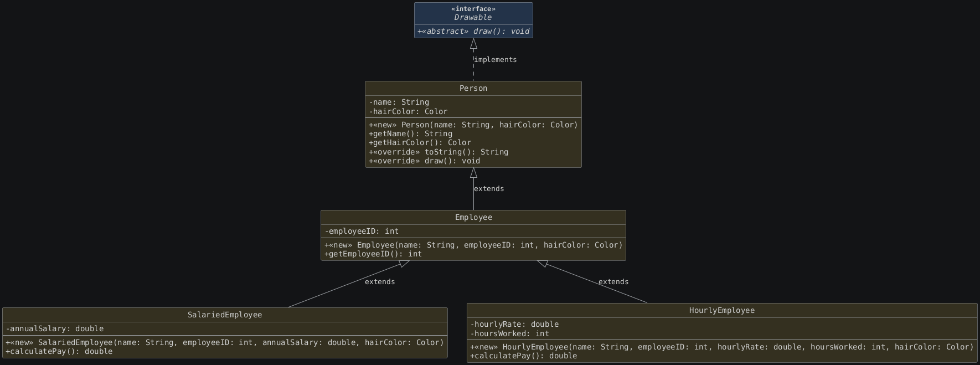The height and width of the screenshot is (365, 980).
Task: Select the override toString(): String method
Action: 439,152
